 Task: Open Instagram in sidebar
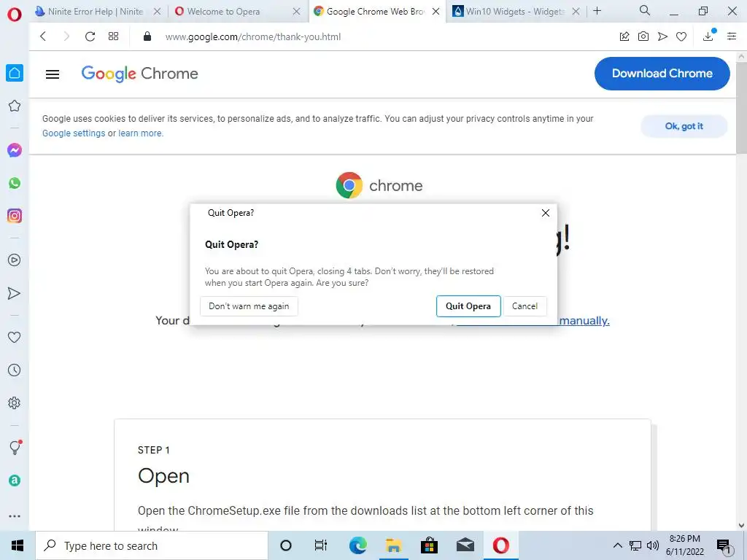click(x=15, y=216)
